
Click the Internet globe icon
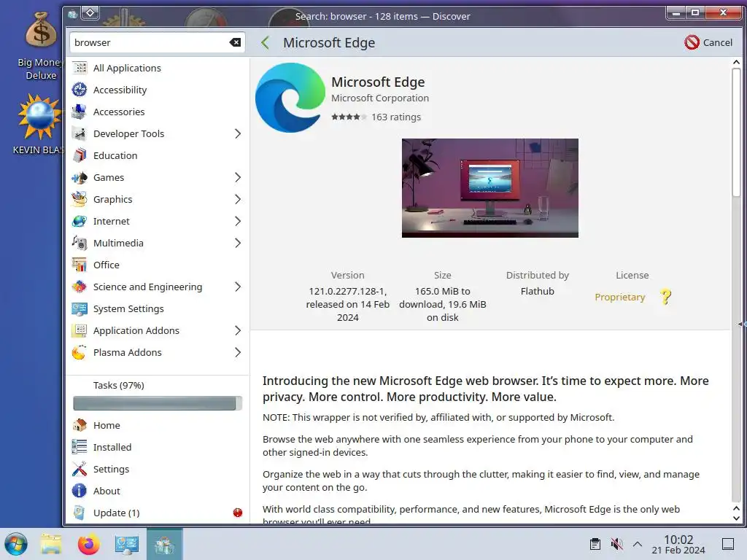(x=80, y=222)
